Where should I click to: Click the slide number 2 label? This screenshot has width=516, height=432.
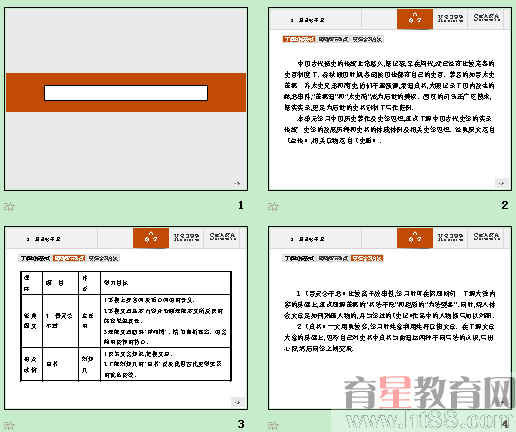[505, 205]
